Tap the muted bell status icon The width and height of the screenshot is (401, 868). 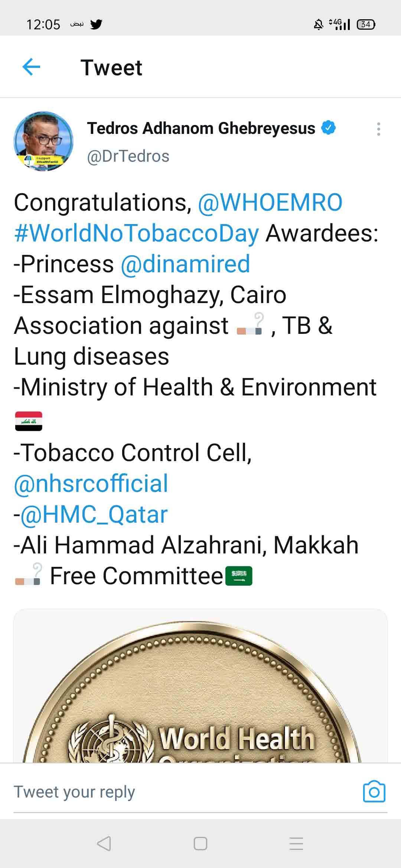(318, 24)
